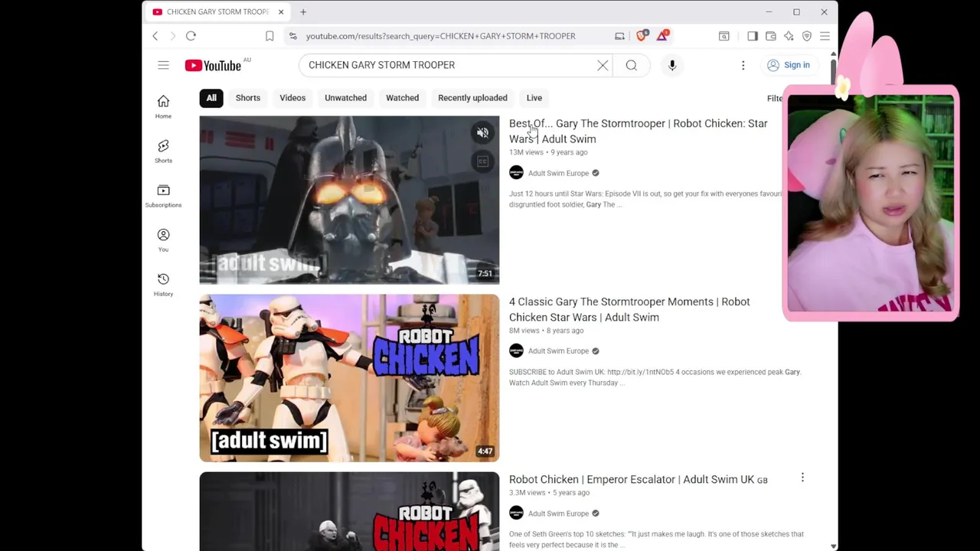Open the Emperor Escalator video title

click(x=638, y=479)
